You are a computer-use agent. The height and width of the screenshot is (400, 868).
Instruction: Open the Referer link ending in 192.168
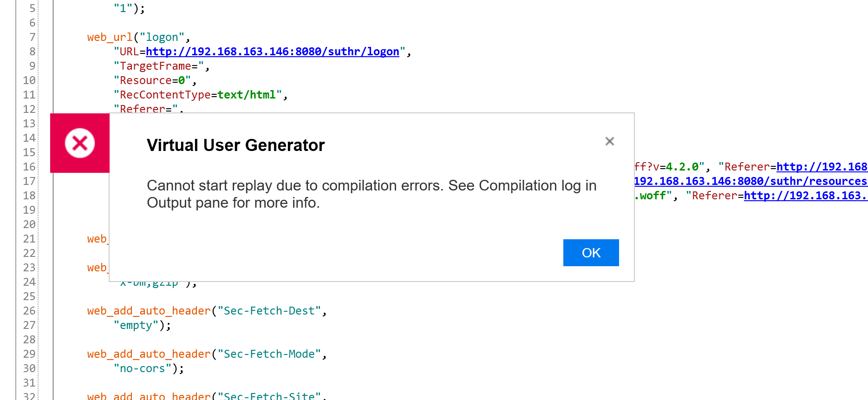tap(822, 167)
